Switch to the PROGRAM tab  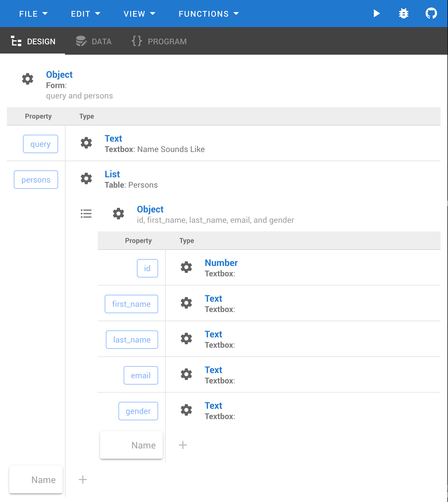coord(159,41)
